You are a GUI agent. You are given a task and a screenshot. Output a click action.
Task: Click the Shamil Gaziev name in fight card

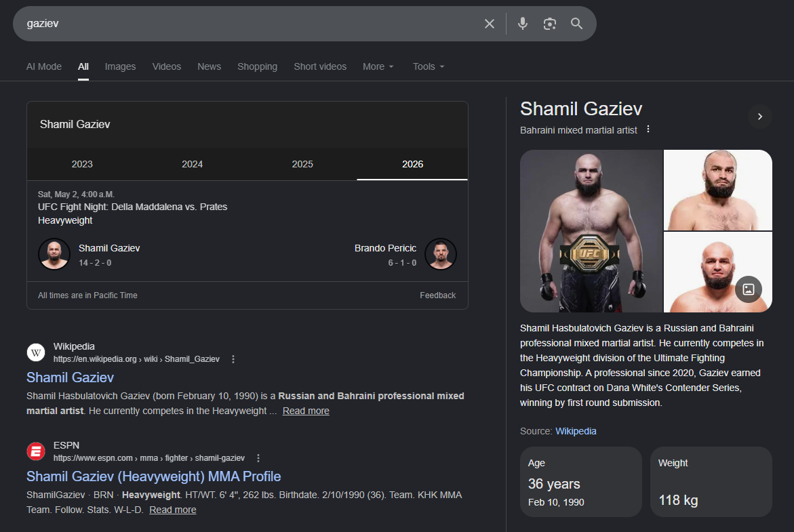pyautogui.click(x=109, y=248)
